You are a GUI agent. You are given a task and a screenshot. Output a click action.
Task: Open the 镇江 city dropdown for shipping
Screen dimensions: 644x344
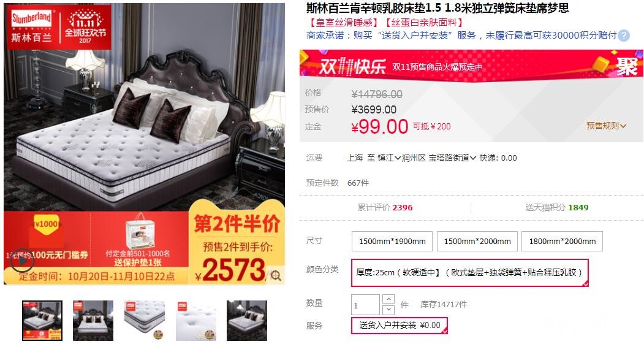tap(389, 158)
